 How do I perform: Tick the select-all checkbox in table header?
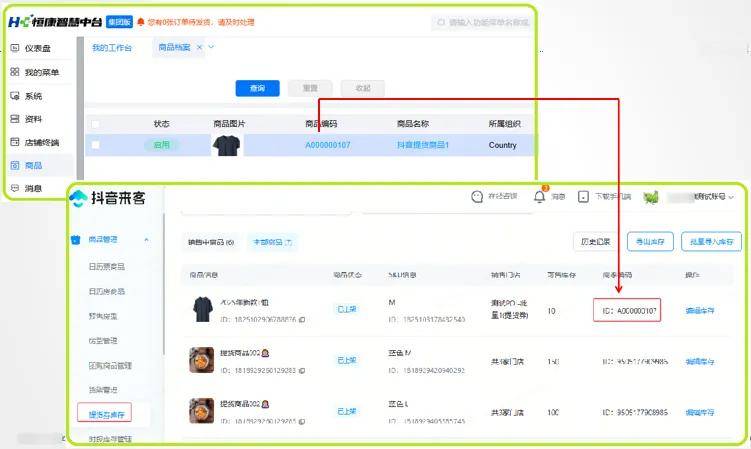pos(96,124)
